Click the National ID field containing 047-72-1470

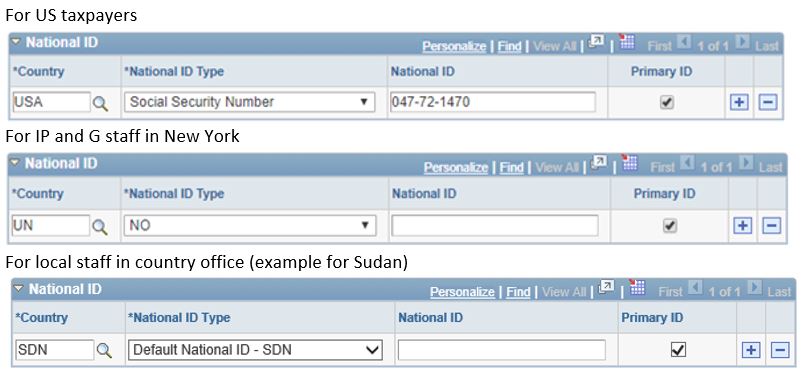(492, 102)
